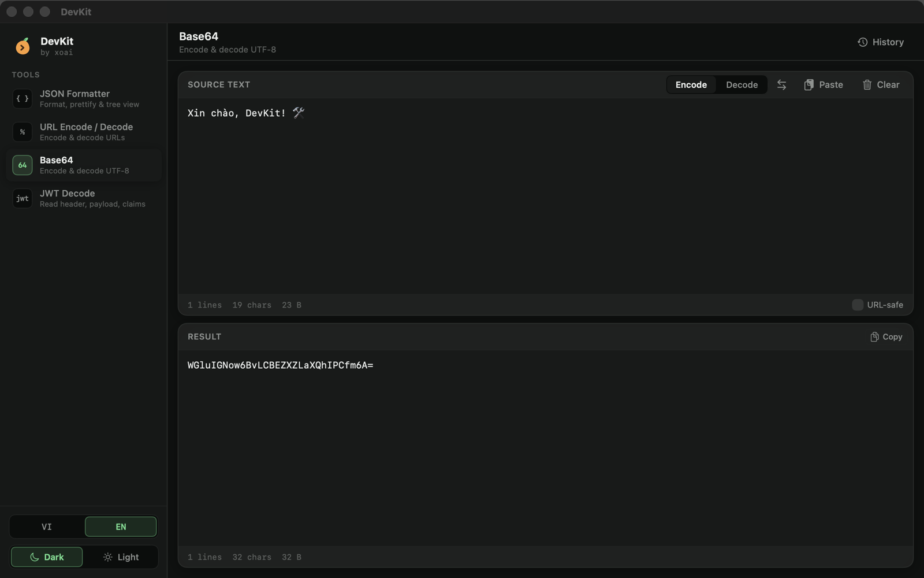Switch interface language to VI
The height and width of the screenshot is (578, 924).
pyautogui.click(x=47, y=527)
